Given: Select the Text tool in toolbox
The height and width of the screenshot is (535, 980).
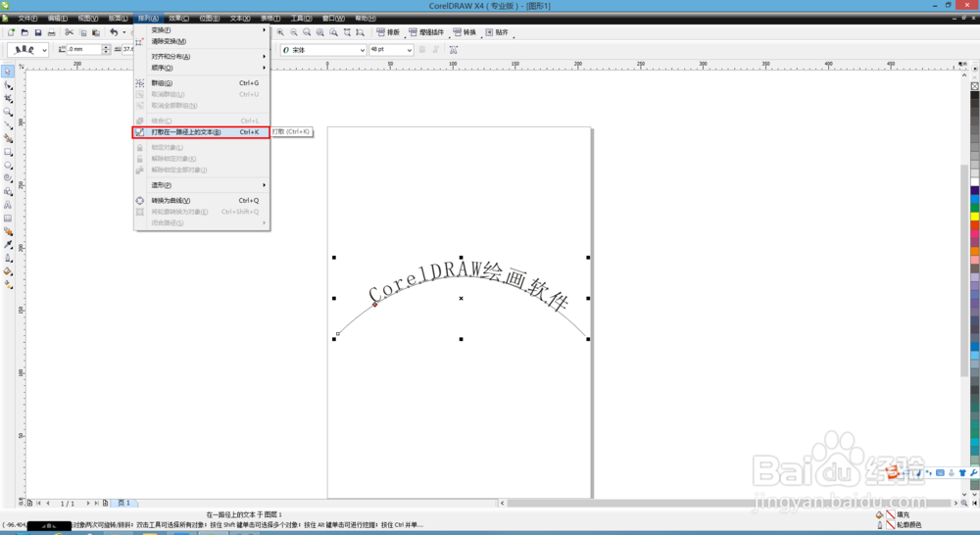Looking at the screenshot, I should pos(8,205).
